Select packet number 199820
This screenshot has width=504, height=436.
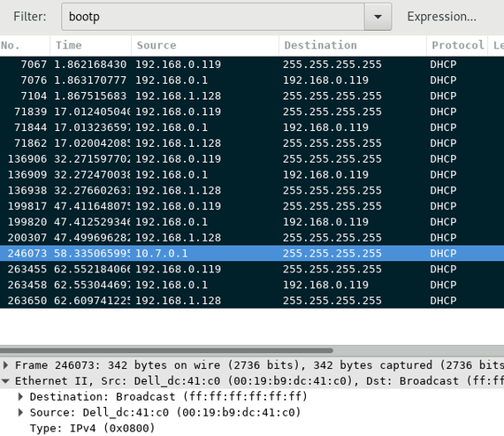point(252,222)
